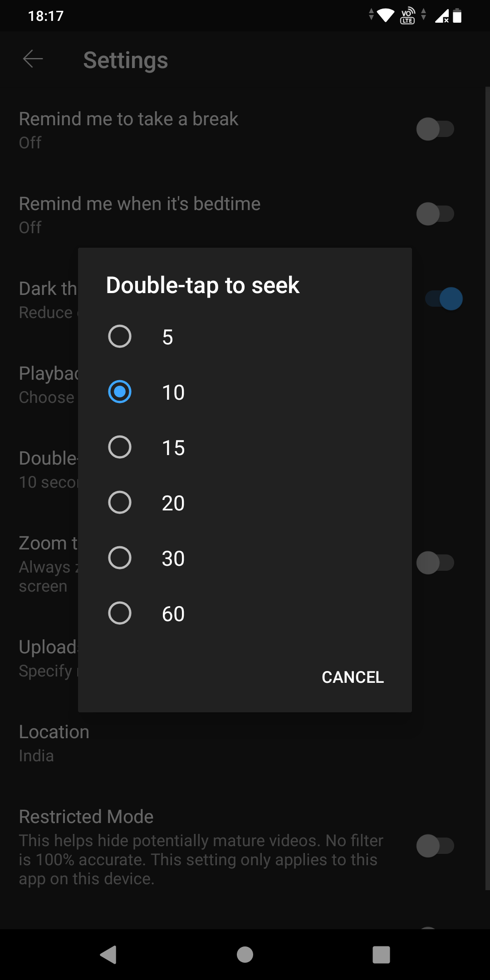The height and width of the screenshot is (980, 490).
Task: Tap the Wi-Fi icon in status bar
Action: click(385, 15)
